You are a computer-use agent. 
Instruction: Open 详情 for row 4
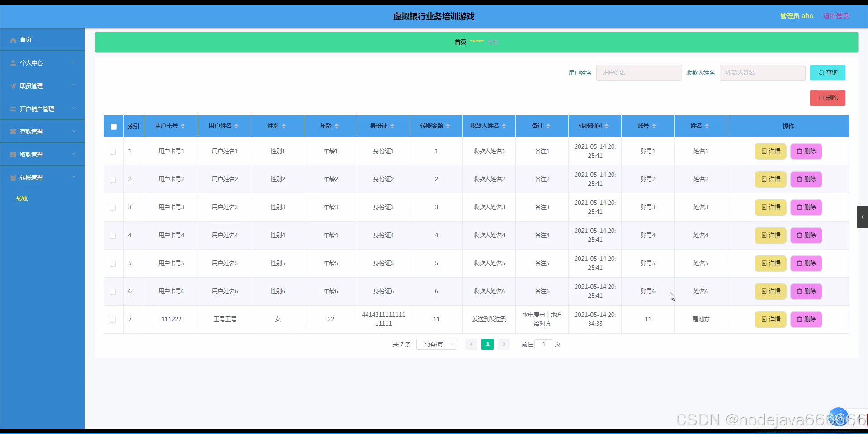pyautogui.click(x=770, y=236)
